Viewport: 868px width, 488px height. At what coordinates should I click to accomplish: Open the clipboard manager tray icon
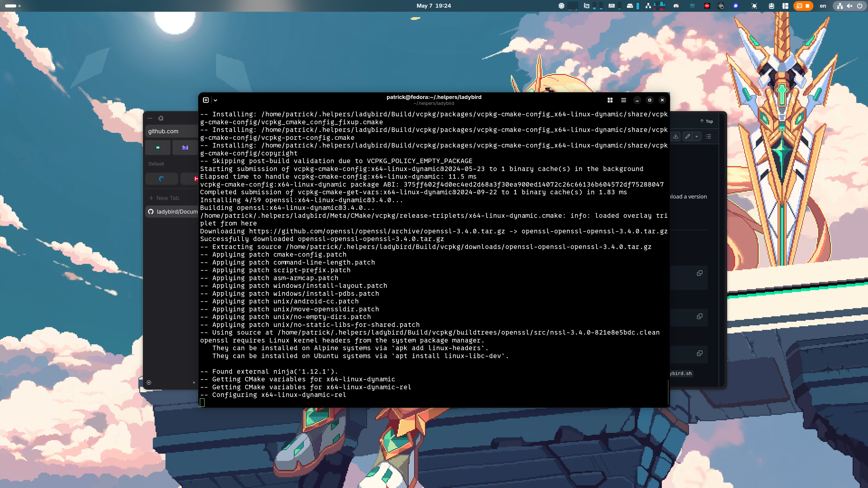point(772,6)
